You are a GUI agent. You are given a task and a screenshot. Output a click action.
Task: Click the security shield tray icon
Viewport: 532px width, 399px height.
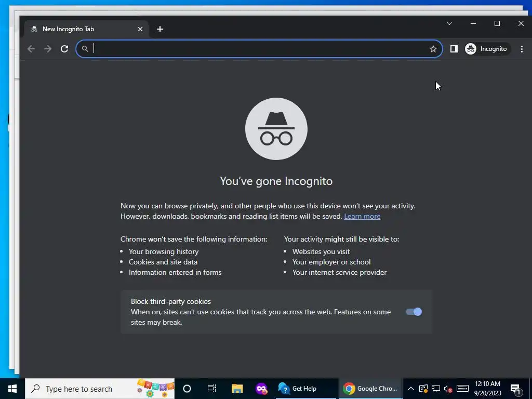tap(423, 389)
